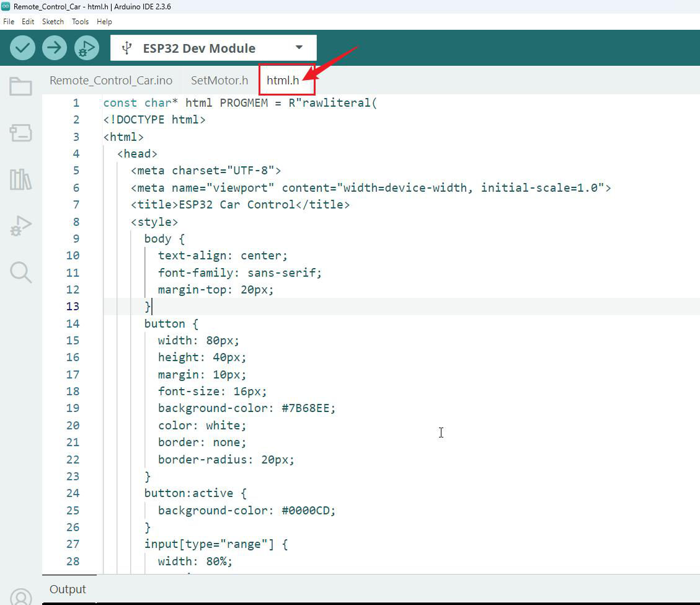Screen dimensions: 700x605
Task: Switch to the Remote_Control_Car.ino tab
Action: tap(111, 81)
